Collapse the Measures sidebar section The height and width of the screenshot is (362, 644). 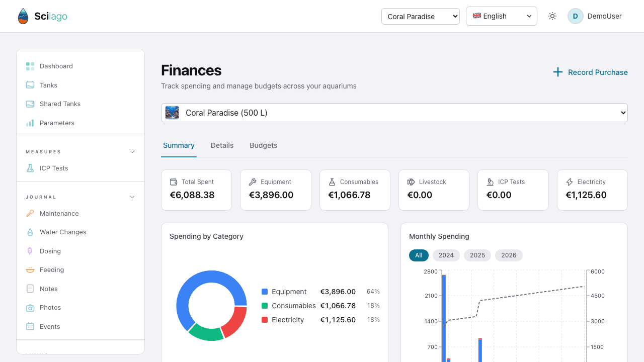(x=132, y=152)
